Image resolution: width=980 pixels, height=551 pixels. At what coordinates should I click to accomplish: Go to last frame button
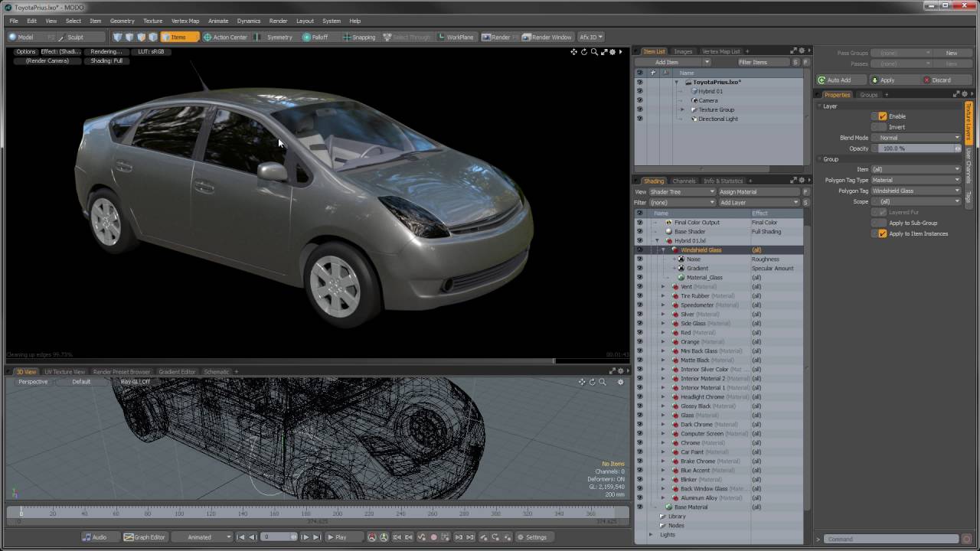click(316, 537)
